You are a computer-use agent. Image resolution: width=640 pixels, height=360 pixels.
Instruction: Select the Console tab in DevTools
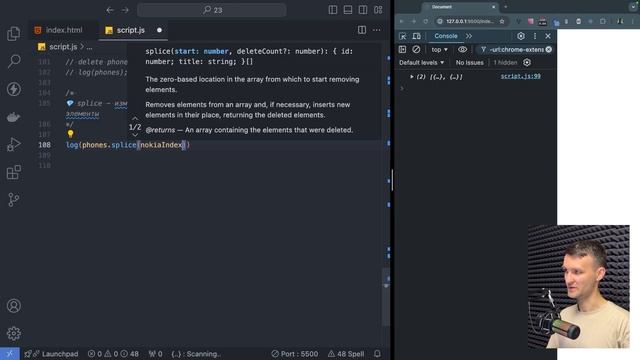(446, 36)
